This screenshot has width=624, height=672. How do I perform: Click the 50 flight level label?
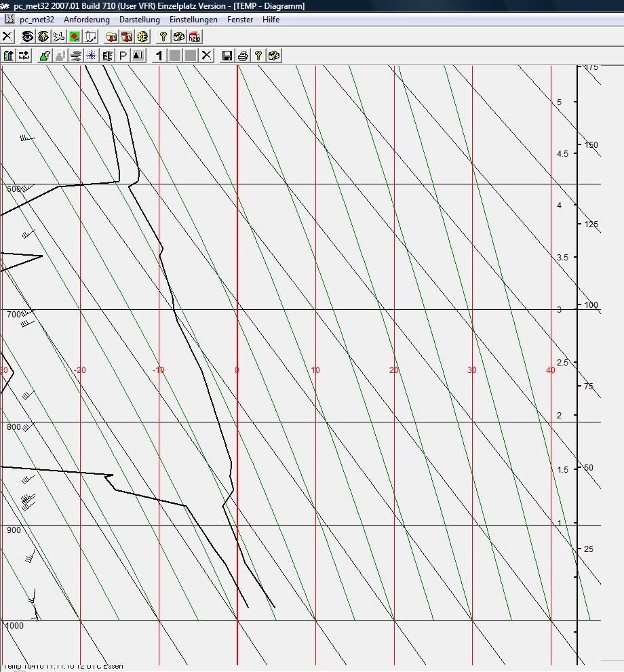[x=589, y=468]
